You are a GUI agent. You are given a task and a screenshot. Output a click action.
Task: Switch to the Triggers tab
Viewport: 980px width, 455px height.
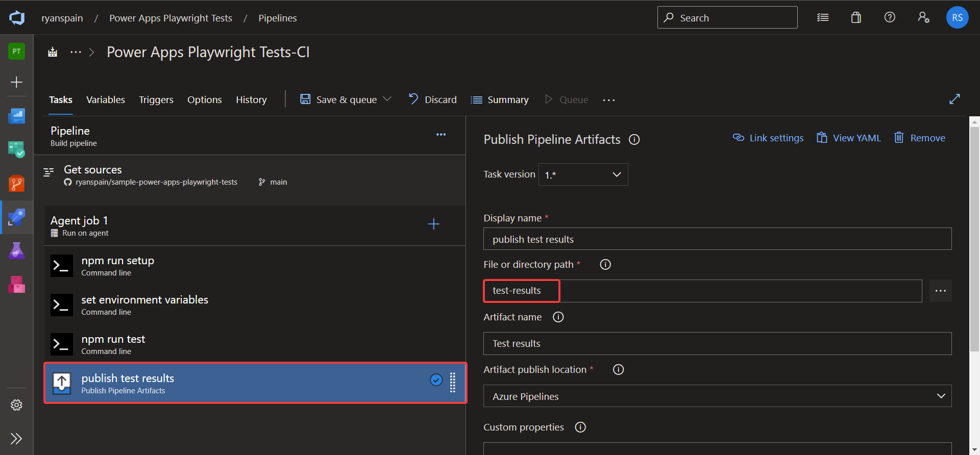(156, 99)
